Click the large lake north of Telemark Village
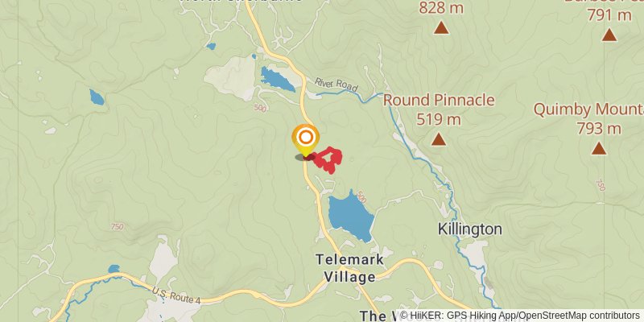 [351, 217]
